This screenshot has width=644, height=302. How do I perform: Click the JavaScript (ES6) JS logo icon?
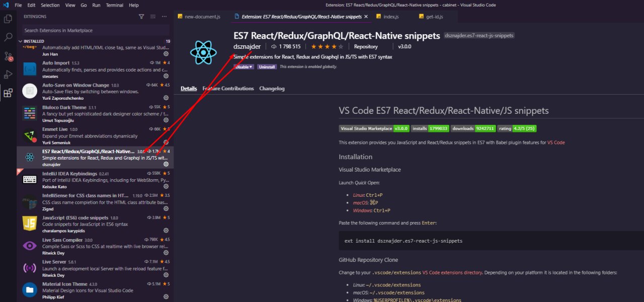30,224
